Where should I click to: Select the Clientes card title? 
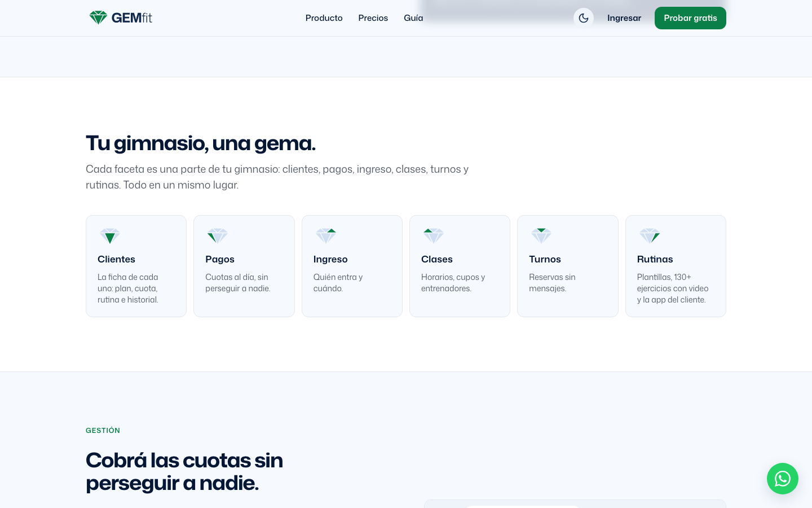click(116, 259)
